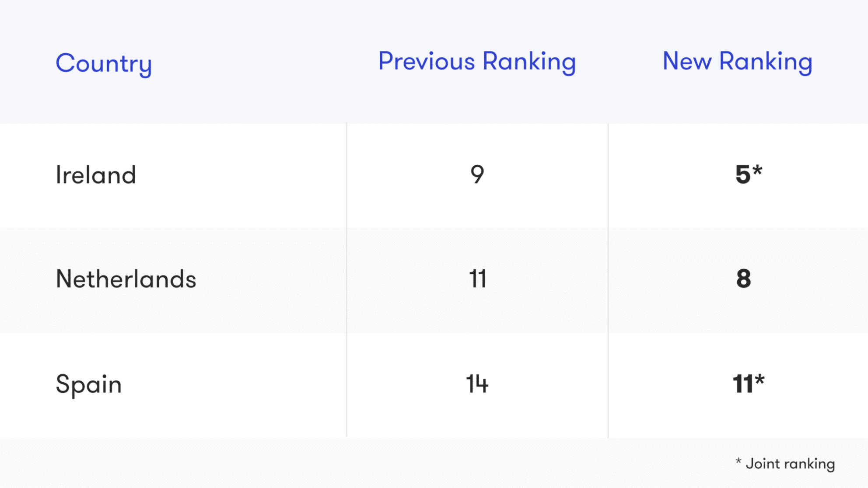868x488 pixels.
Task: Click the asterisk next to Spain's bold 11
Action: [x=759, y=379]
